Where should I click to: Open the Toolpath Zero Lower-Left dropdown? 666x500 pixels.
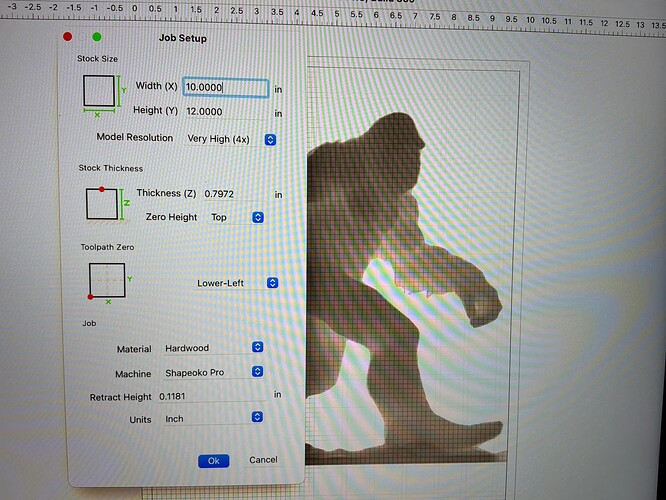click(237, 283)
